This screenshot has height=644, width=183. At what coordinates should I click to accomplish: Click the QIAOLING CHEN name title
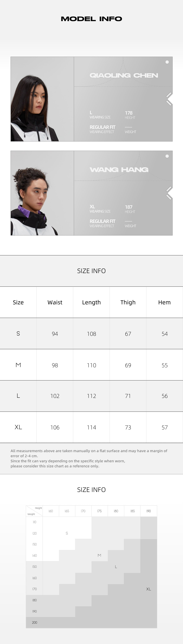(x=124, y=75)
